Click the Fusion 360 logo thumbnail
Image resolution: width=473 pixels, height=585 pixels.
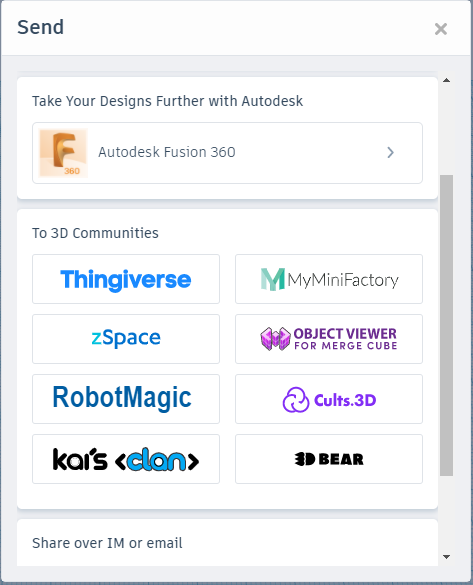pos(63,153)
